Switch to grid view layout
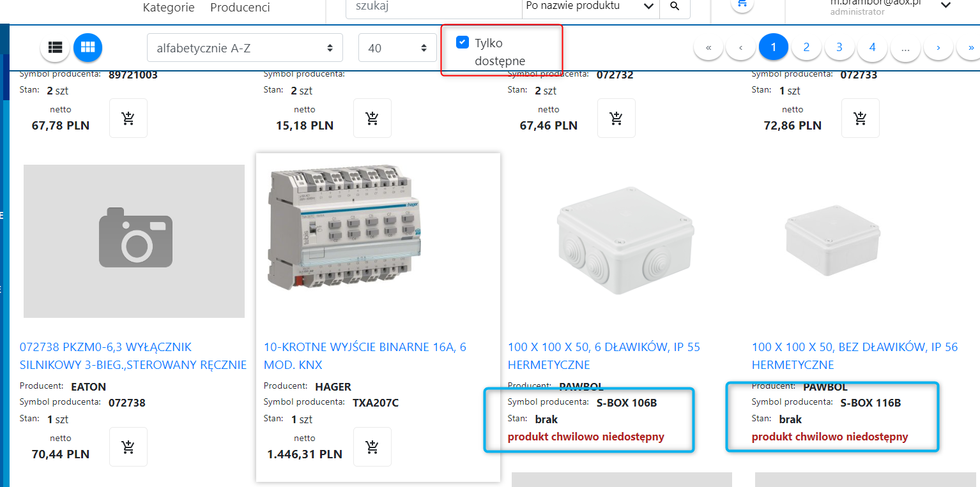This screenshot has width=980, height=487. coord(88,47)
